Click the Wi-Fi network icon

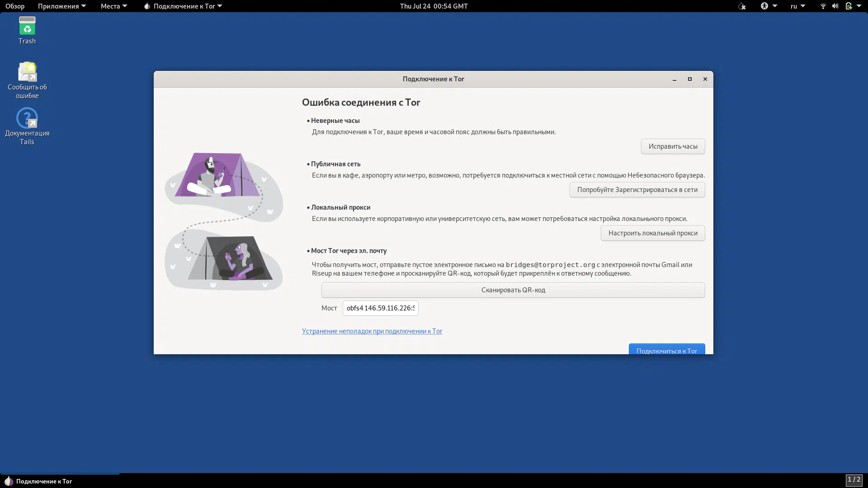(x=823, y=6)
